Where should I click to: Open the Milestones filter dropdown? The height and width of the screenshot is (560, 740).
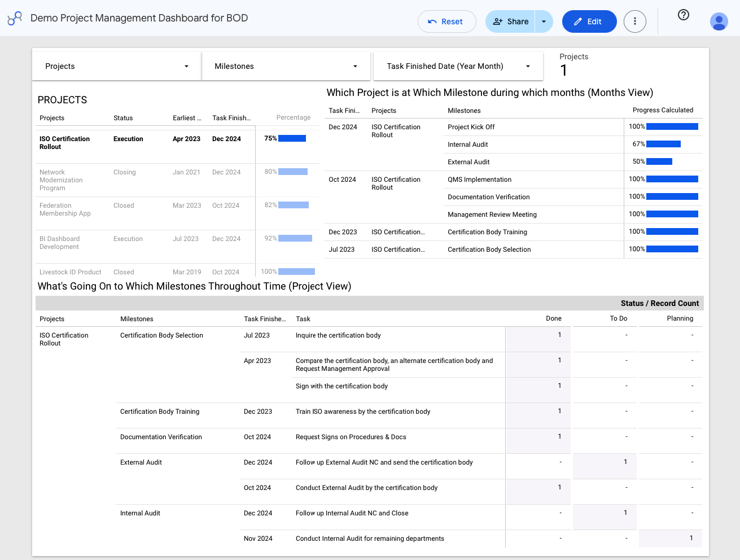(286, 66)
